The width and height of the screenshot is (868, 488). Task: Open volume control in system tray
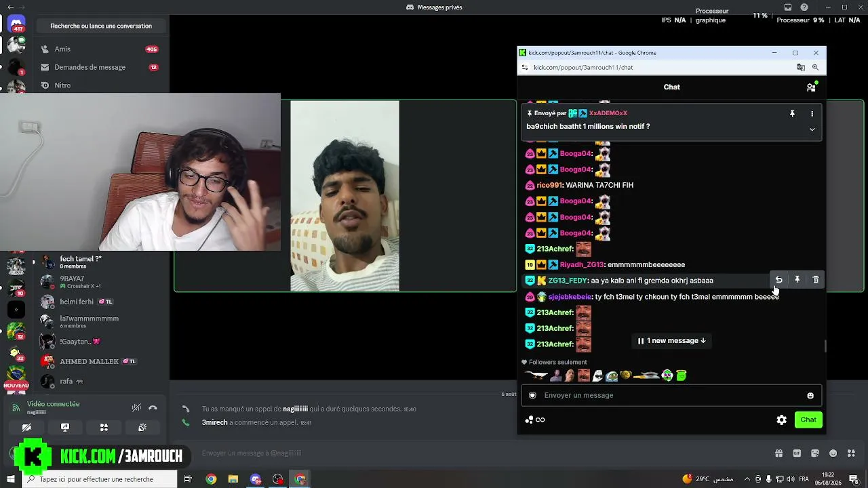(x=791, y=479)
